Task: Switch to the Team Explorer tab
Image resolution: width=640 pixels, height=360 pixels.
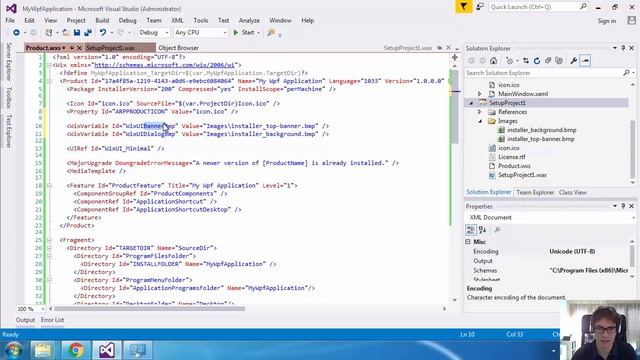Action: [535, 192]
